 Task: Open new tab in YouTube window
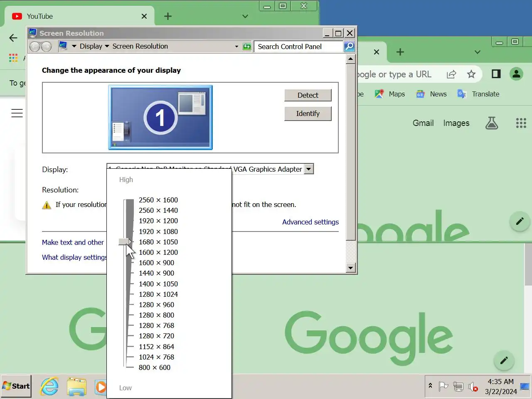[168, 16]
